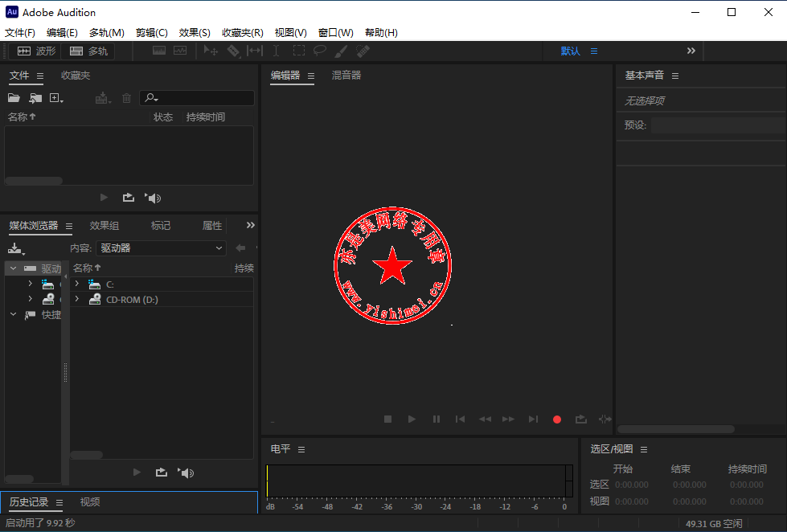Sort files by 状态 column
The width and height of the screenshot is (787, 532).
coord(163,117)
